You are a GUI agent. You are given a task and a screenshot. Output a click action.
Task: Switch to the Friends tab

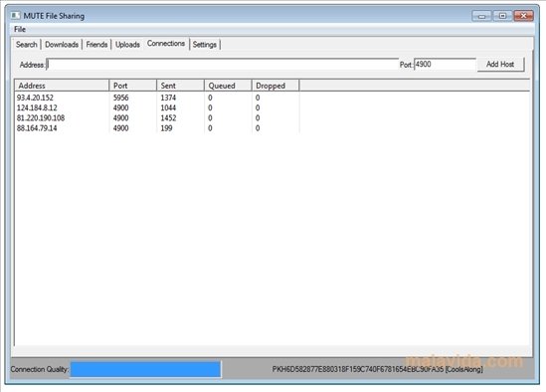click(96, 45)
